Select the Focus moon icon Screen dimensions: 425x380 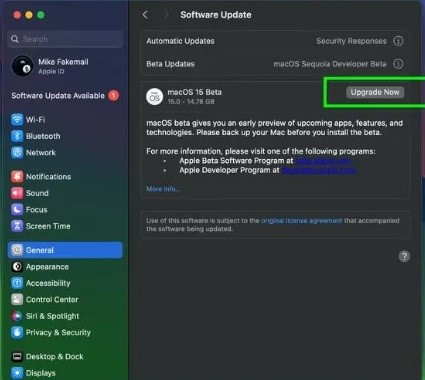tap(17, 209)
